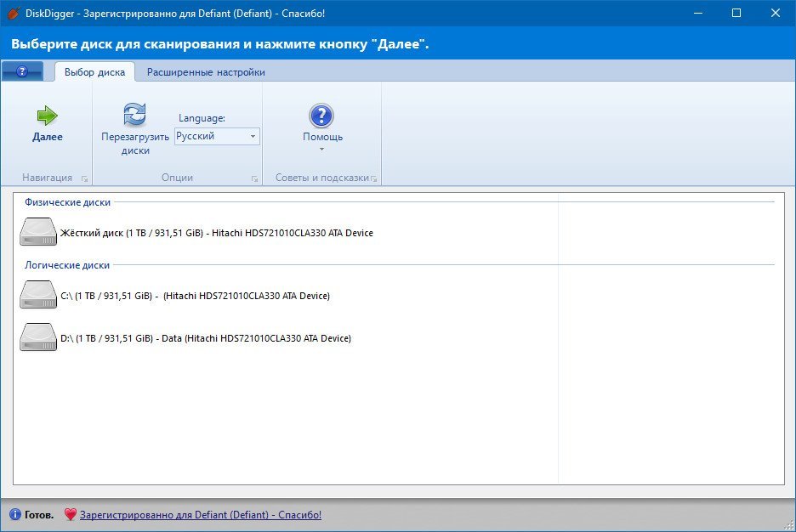Click the blue Помощь question mark icon
796x532 pixels.
pyautogui.click(x=321, y=116)
